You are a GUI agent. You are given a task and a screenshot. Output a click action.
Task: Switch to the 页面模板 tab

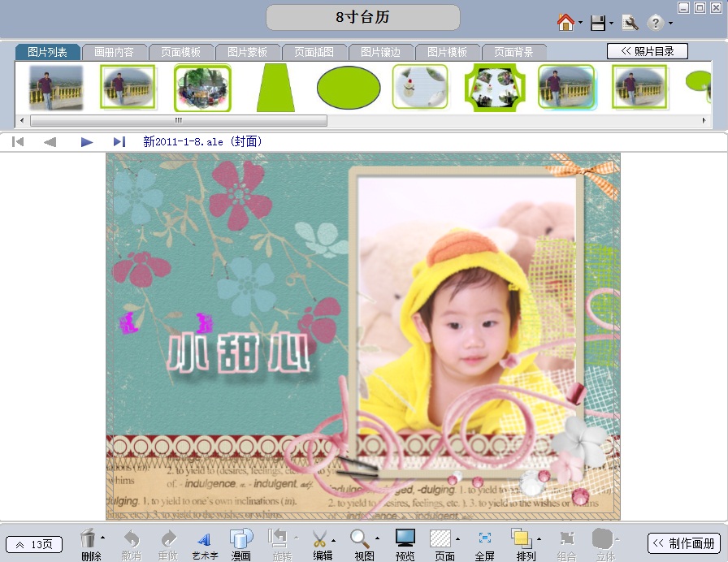click(181, 52)
